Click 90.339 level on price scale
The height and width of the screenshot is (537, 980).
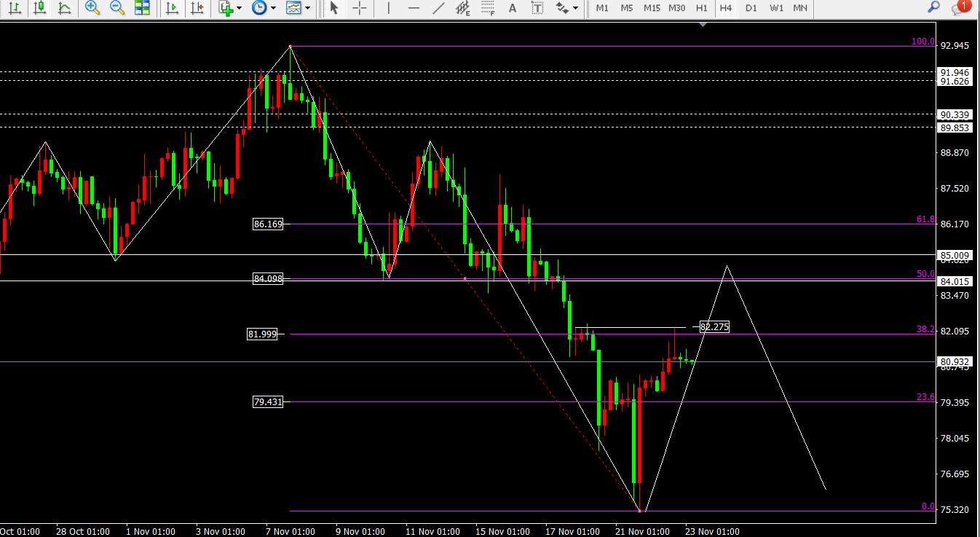tap(955, 114)
